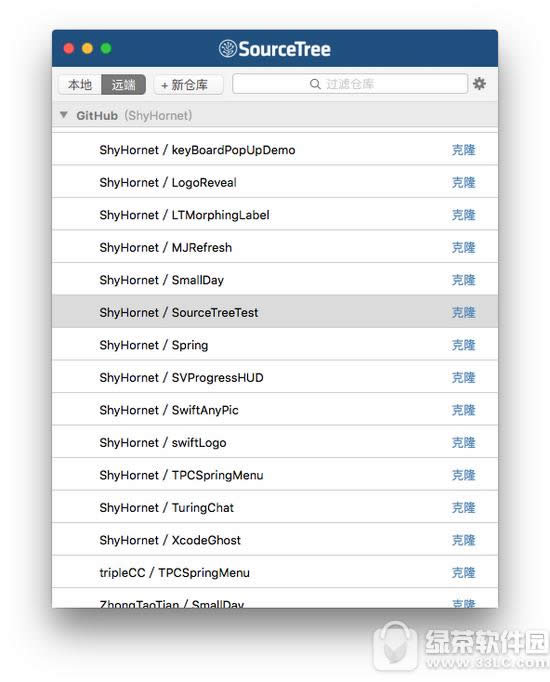The width and height of the screenshot is (550, 682).
Task: Select ShyHornet / keyBoardPopUpDemo row
Action: (275, 150)
